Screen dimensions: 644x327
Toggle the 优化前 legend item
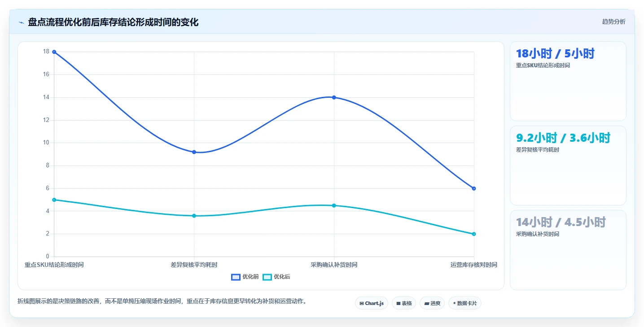[x=245, y=277]
